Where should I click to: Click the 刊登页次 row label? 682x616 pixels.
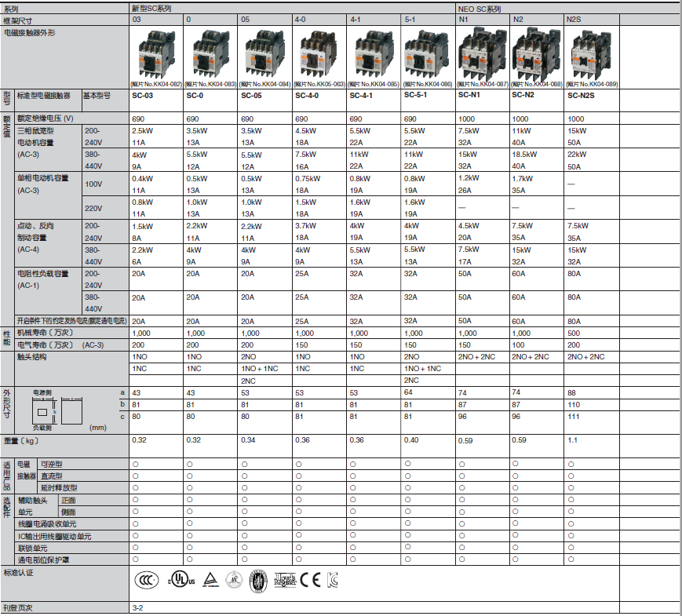click(x=18, y=608)
